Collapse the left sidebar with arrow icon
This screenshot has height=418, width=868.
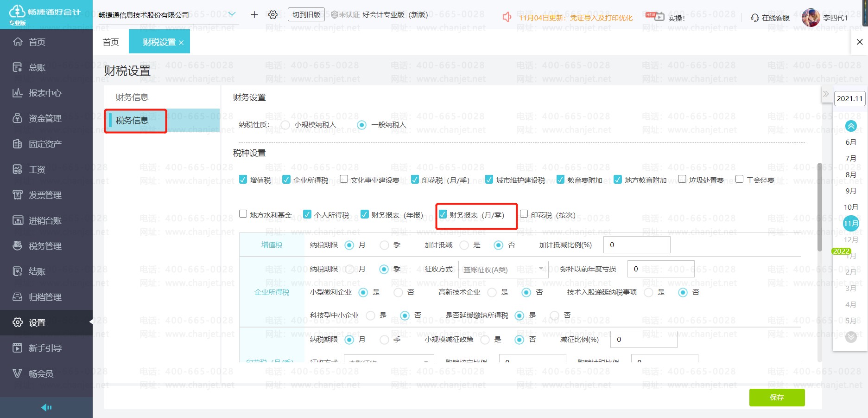coord(46,407)
